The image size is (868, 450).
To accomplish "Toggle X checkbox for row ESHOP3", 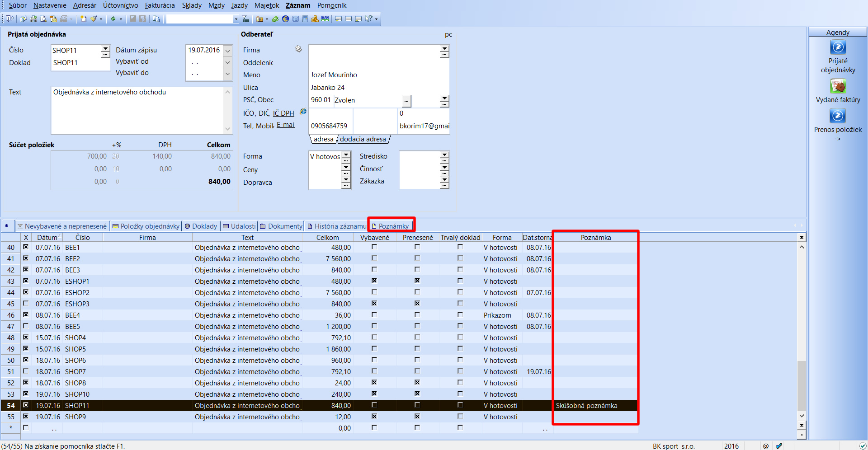I will tap(26, 304).
